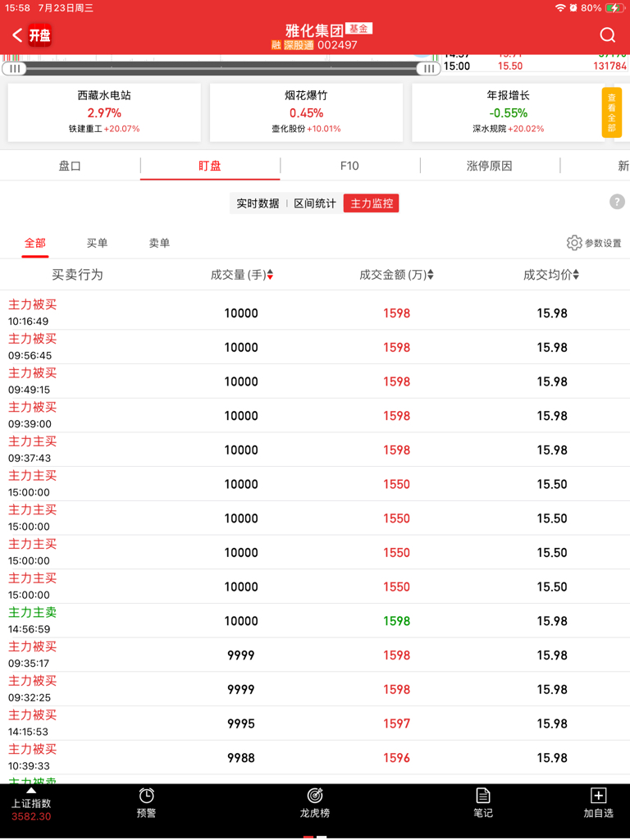Select 区间统计 segment
The width and height of the screenshot is (630, 840).
pyautogui.click(x=315, y=203)
